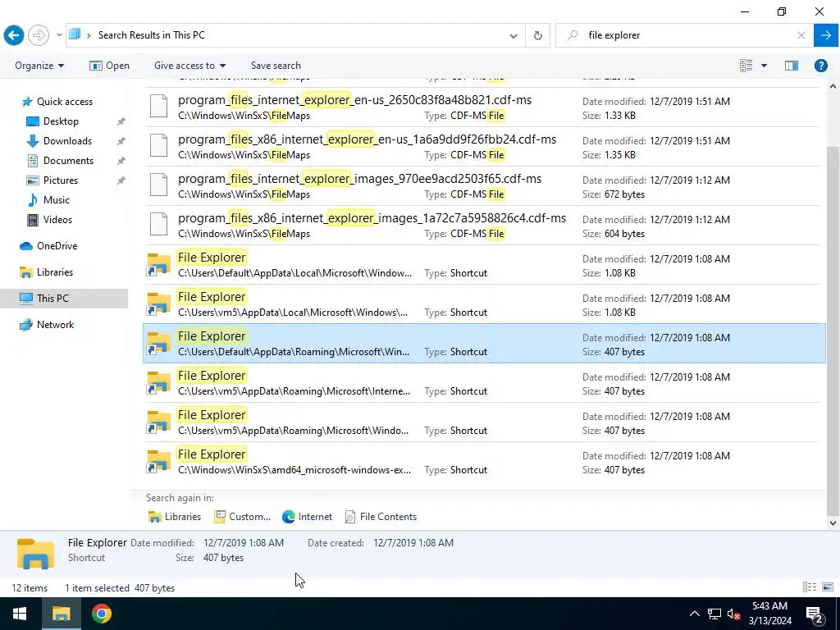The height and width of the screenshot is (630, 840).
Task: Switch to large icons view in status bar
Action: pos(828,587)
